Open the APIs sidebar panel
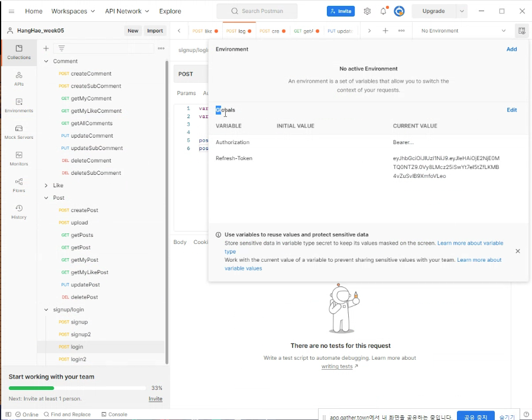The height and width of the screenshot is (420, 532). point(19,79)
